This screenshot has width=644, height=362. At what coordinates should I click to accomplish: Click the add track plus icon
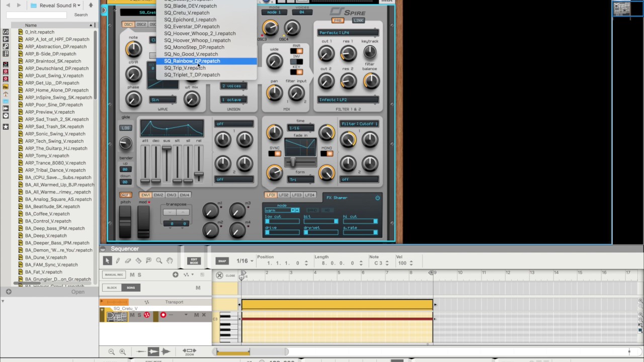(176, 275)
